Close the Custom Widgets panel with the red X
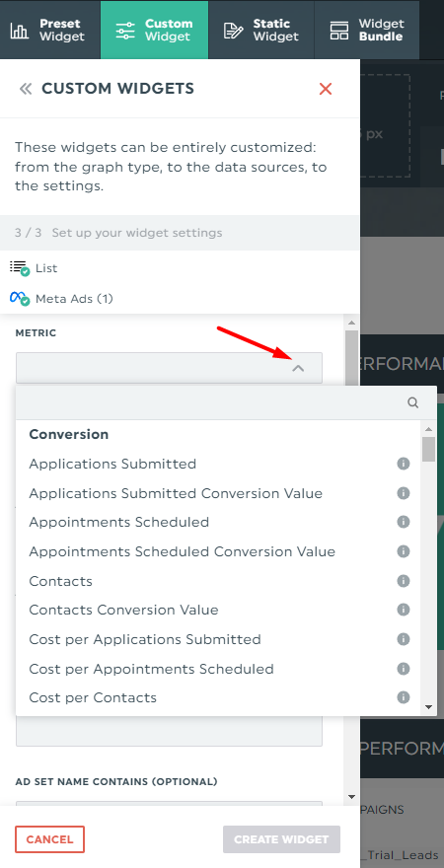The height and width of the screenshot is (868, 444). click(x=326, y=89)
